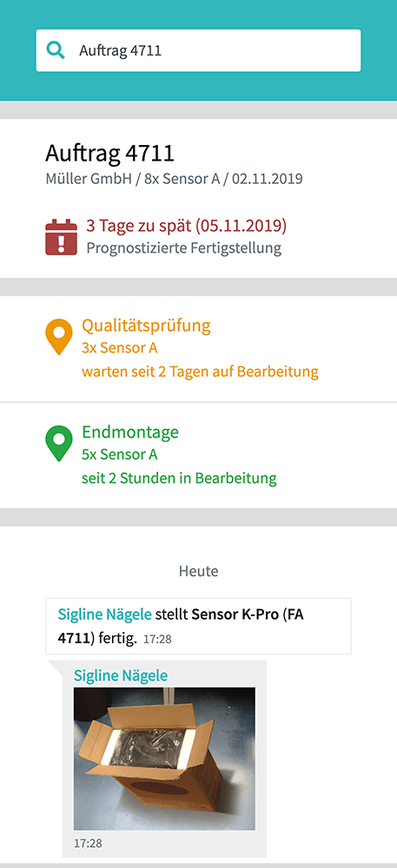Open Sigline Nägele name above photo
Image resolution: width=397 pixels, height=868 pixels.
click(121, 675)
